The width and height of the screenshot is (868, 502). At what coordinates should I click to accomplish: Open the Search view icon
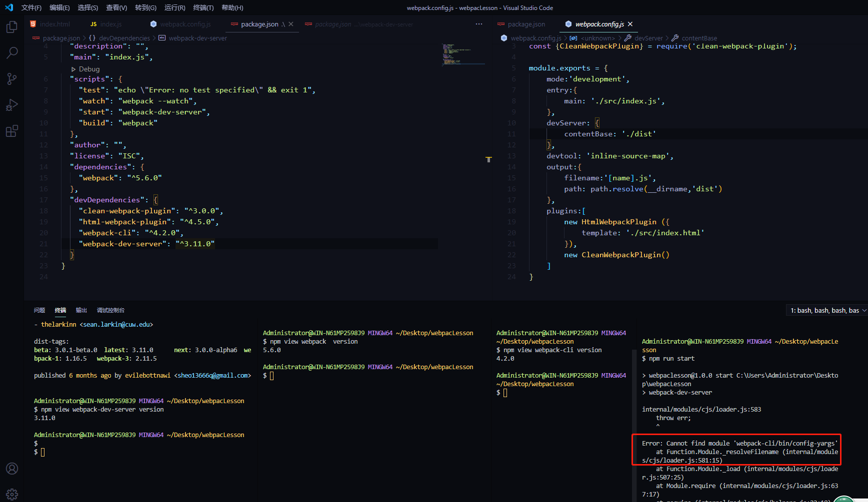click(x=12, y=53)
